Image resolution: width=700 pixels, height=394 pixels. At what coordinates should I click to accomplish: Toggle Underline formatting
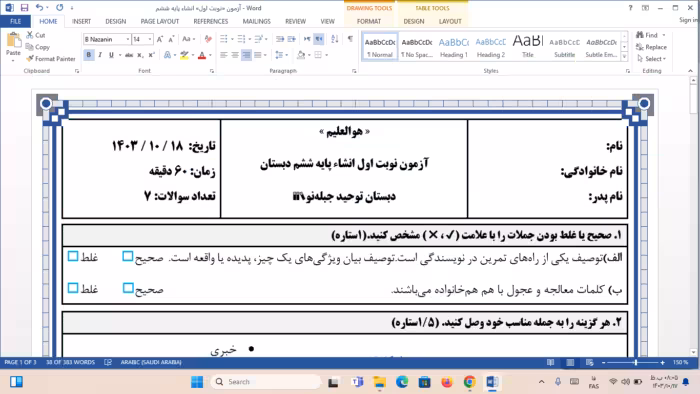pyautogui.click(x=111, y=55)
